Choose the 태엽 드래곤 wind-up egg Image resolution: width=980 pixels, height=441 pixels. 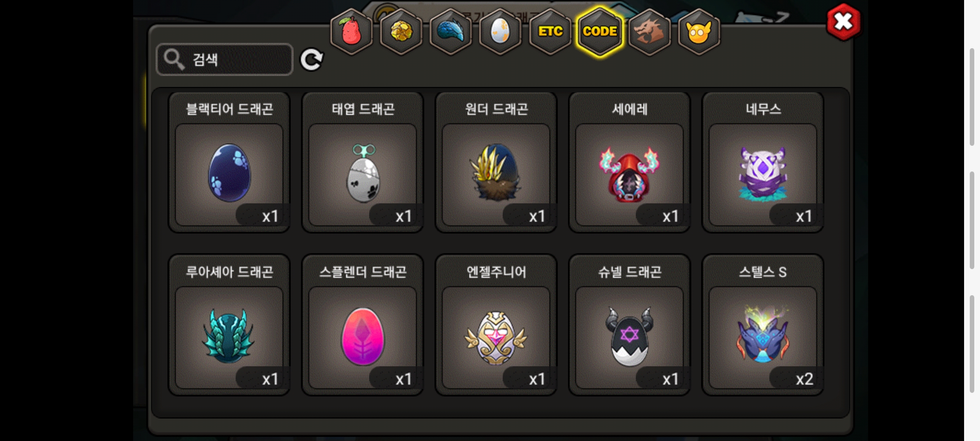tap(363, 162)
